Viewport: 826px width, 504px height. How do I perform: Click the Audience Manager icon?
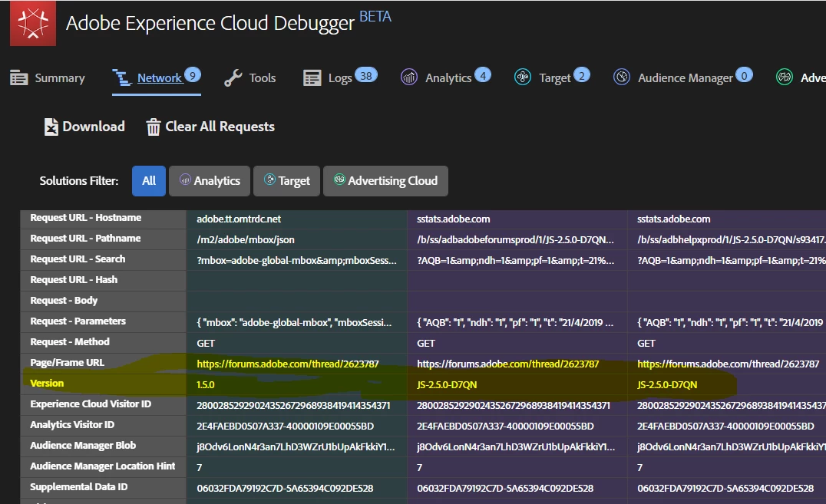click(x=622, y=77)
